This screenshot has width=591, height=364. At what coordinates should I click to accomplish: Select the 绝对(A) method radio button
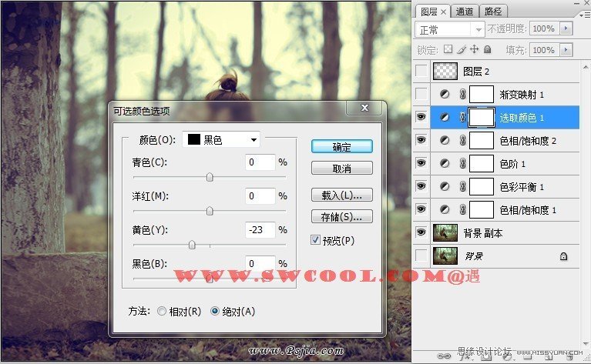[x=215, y=311]
